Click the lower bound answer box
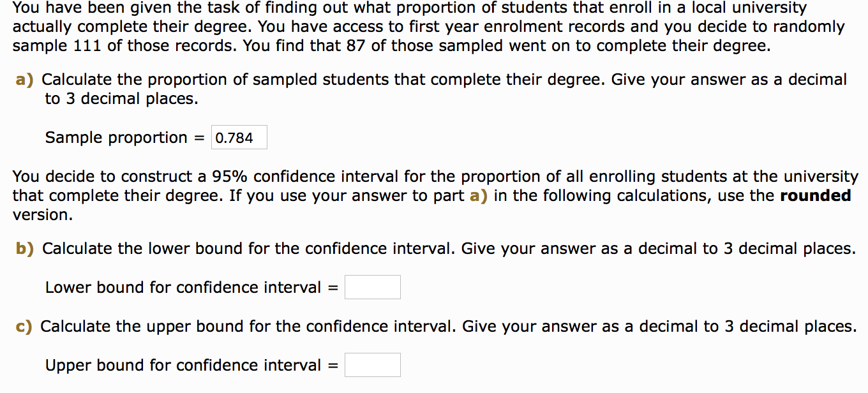Image resolution: width=868 pixels, height=393 pixels. 372,286
